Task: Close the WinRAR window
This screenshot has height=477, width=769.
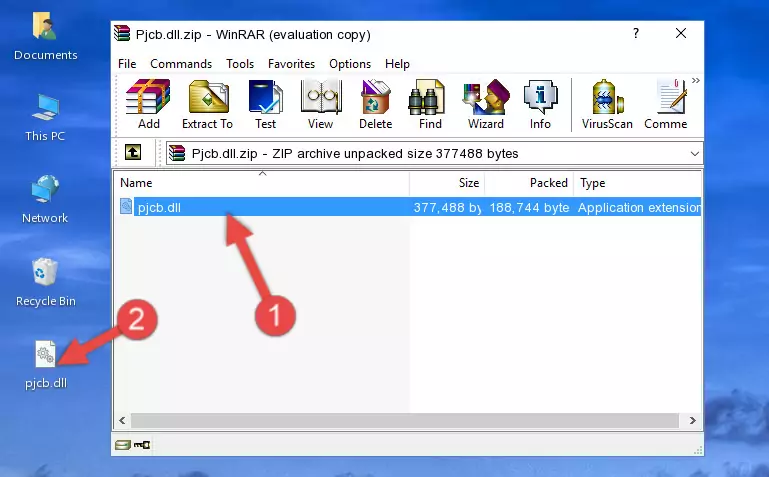Action: pos(681,33)
